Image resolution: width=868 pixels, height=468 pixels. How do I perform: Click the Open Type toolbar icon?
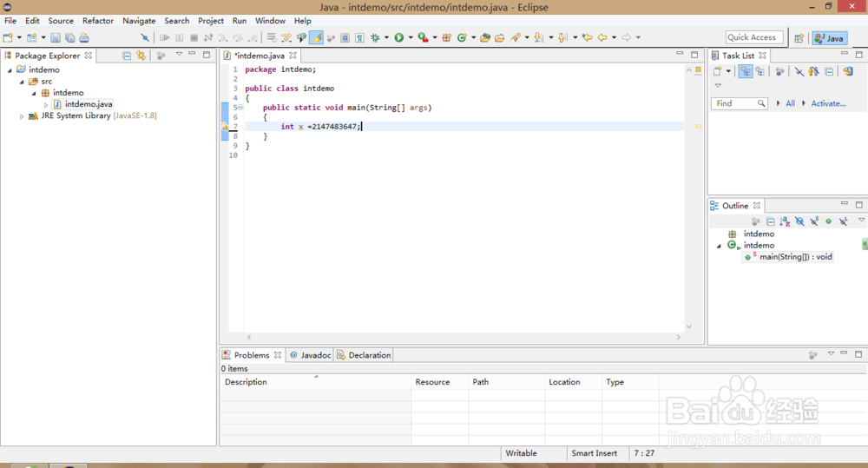pyautogui.click(x=485, y=37)
